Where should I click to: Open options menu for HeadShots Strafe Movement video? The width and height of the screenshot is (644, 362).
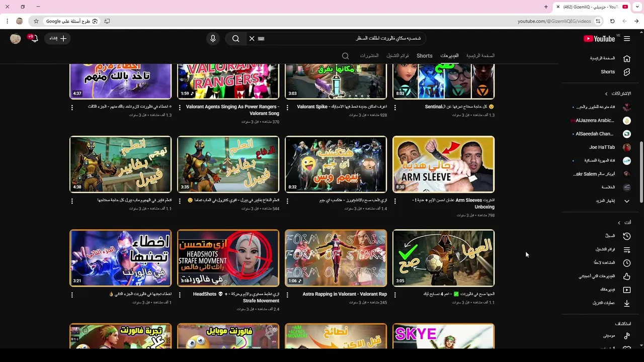(x=180, y=295)
